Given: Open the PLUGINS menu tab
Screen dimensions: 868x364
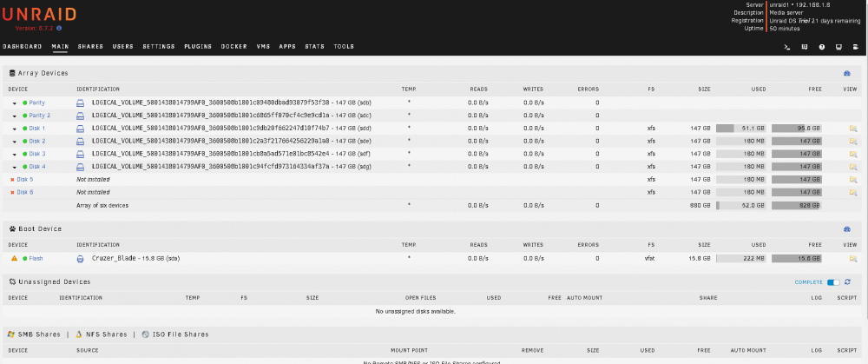Looking at the screenshot, I should [x=198, y=47].
